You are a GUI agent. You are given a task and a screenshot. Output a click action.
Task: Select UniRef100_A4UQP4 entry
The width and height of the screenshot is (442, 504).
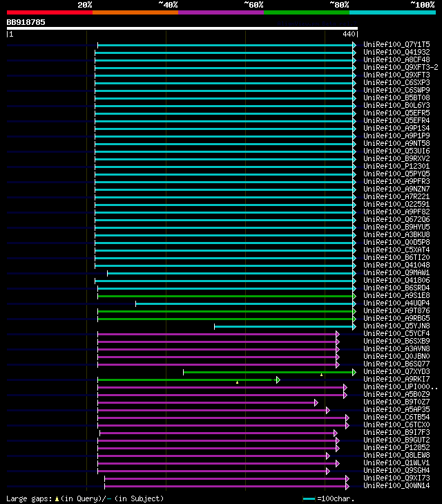396,303
